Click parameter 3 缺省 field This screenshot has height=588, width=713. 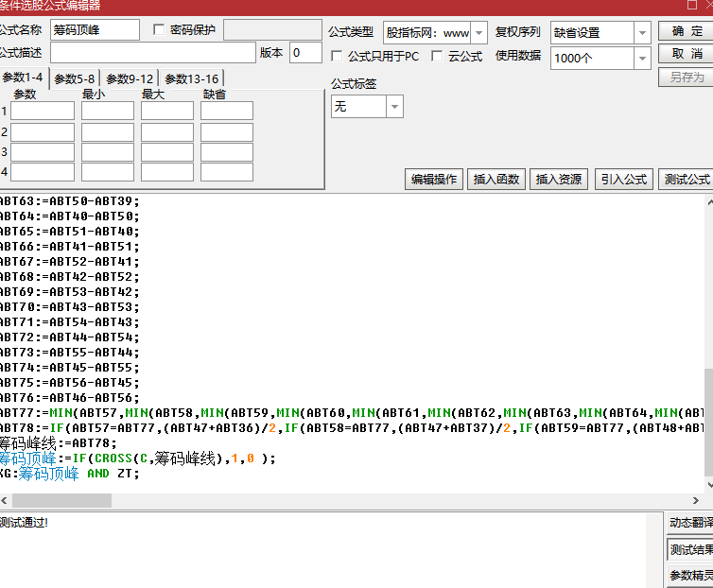click(x=227, y=152)
